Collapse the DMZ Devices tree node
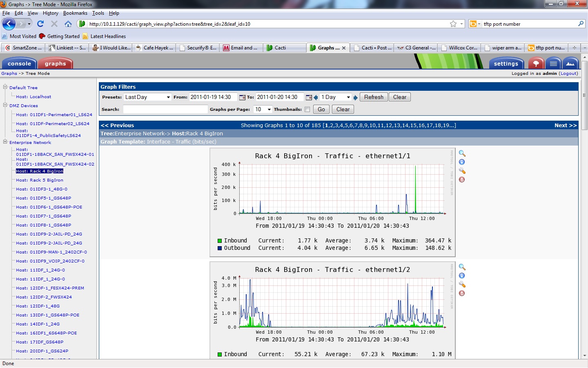Viewport: 588px width, 368px height. [5, 105]
